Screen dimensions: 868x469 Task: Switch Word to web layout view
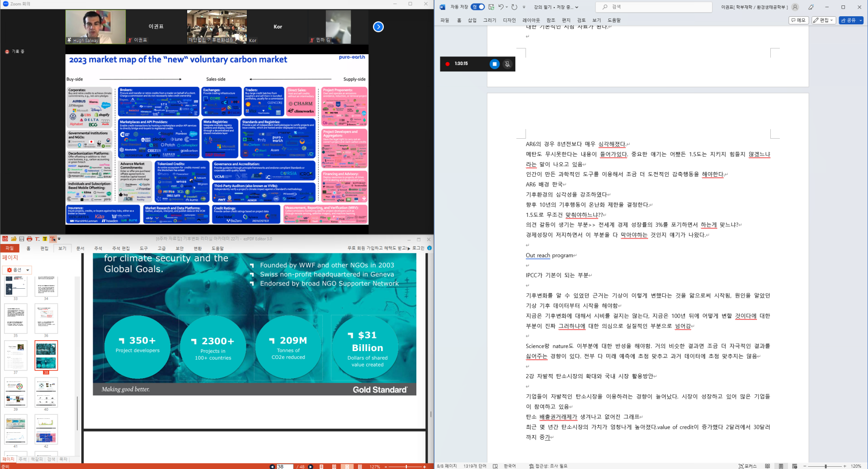coord(795,466)
